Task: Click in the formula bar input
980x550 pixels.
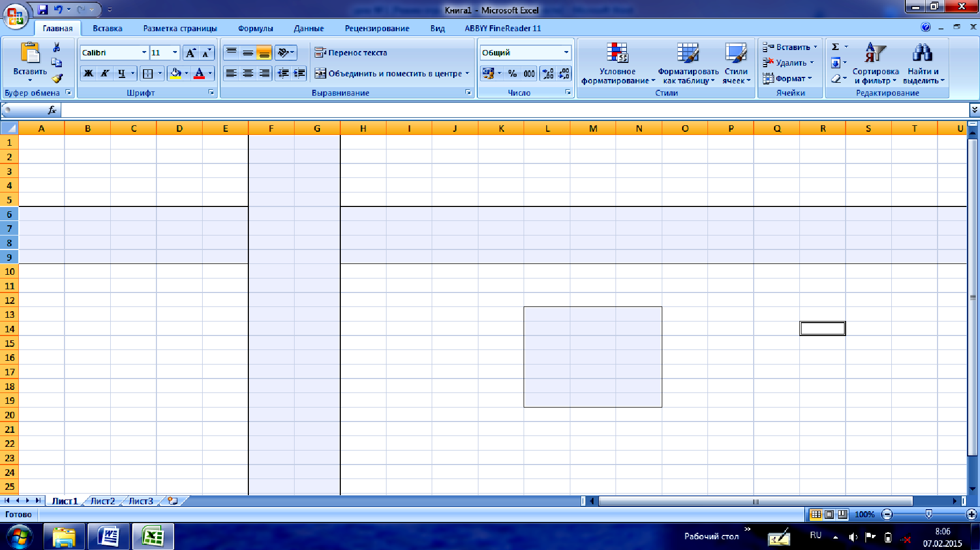Action: [x=515, y=110]
